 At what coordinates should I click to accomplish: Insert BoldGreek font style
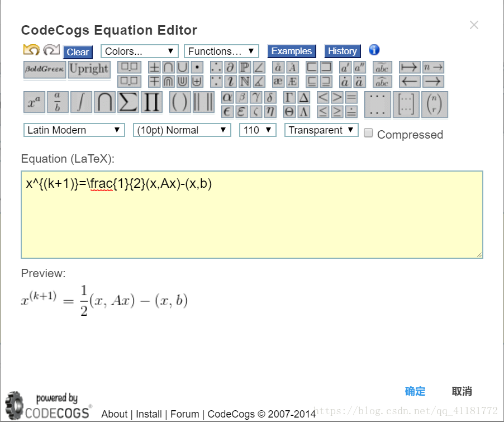pyautogui.click(x=45, y=69)
